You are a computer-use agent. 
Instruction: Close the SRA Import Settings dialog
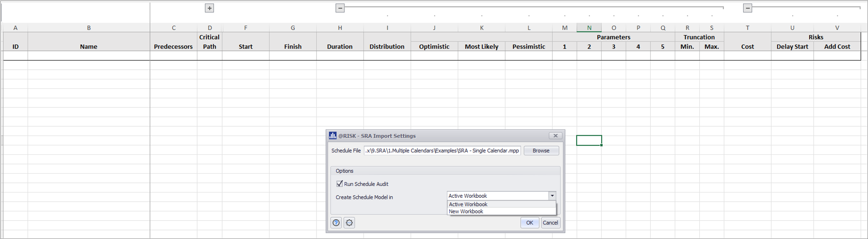click(555, 135)
